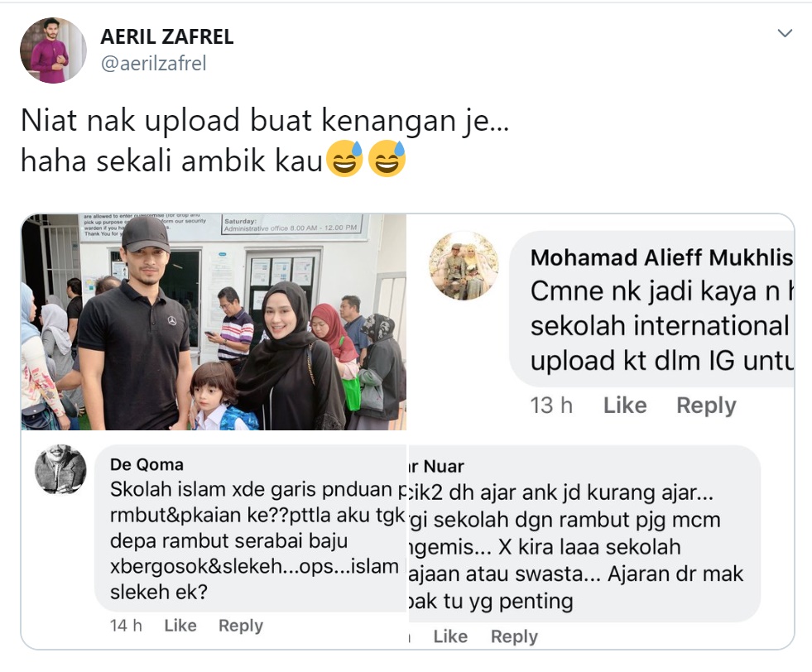Open the @aerilzafrel handle link
812x672 pixels.
153,64
